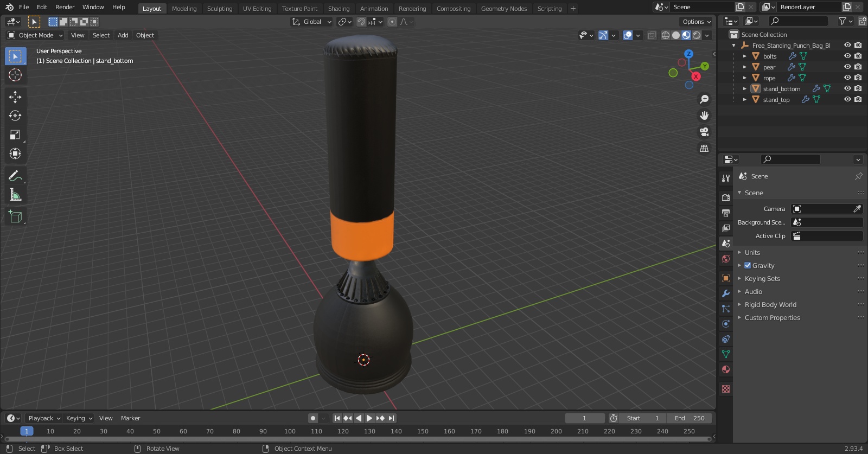Switch to the Geometry Nodes workspace tab

504,9
